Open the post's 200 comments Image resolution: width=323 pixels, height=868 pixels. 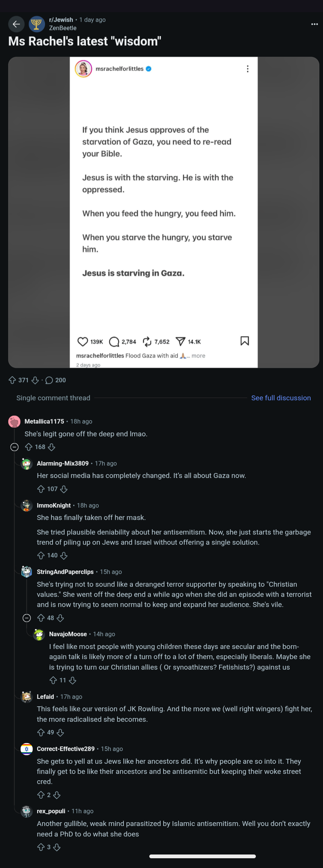click(56, 380)
